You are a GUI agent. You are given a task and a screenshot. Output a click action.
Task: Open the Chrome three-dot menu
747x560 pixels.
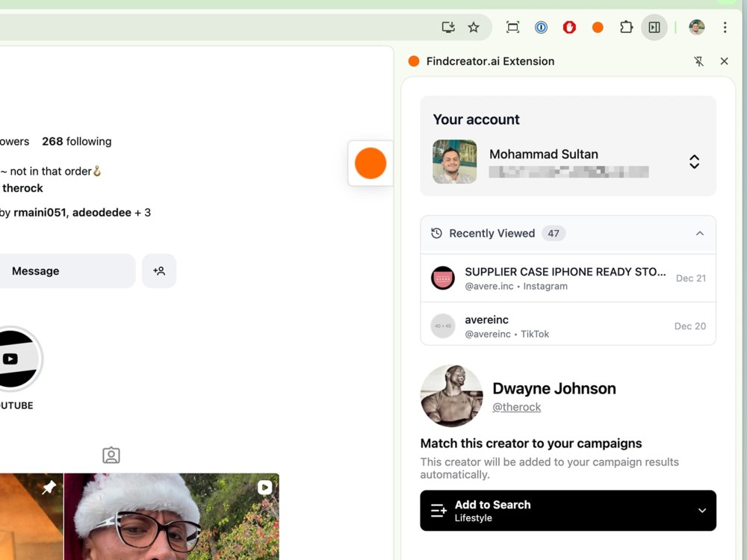pyautogui.click(x=725, y=27)
